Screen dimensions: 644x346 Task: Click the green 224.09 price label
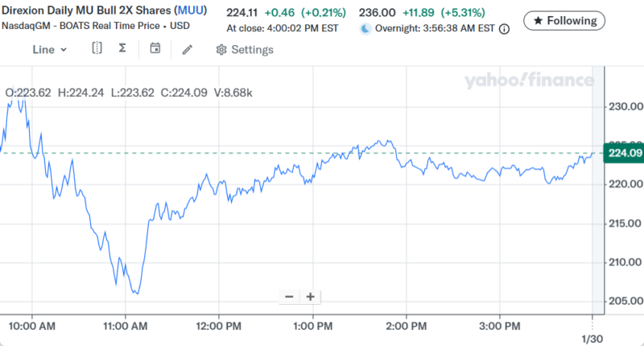[x=623, y=153]
